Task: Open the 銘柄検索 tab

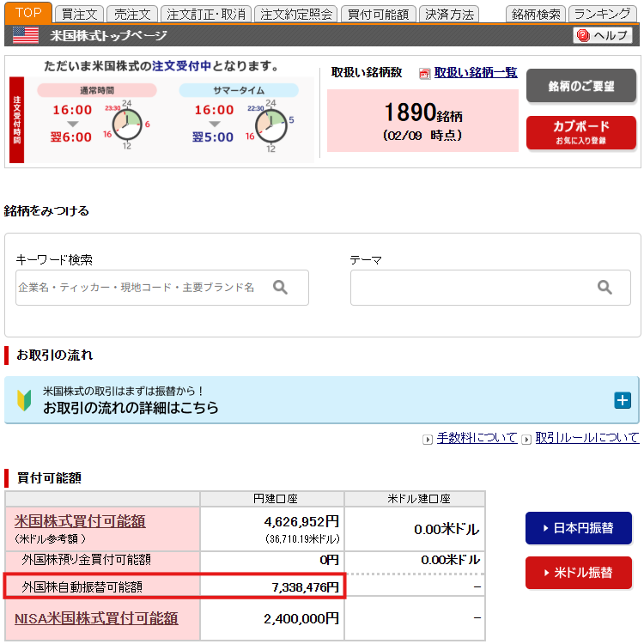Action: [534, 14]
